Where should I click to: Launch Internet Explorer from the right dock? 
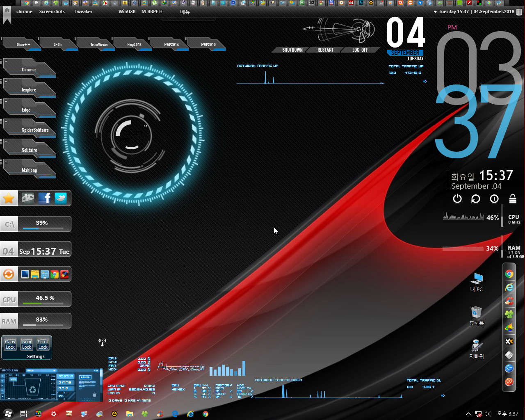pos(509,288)
